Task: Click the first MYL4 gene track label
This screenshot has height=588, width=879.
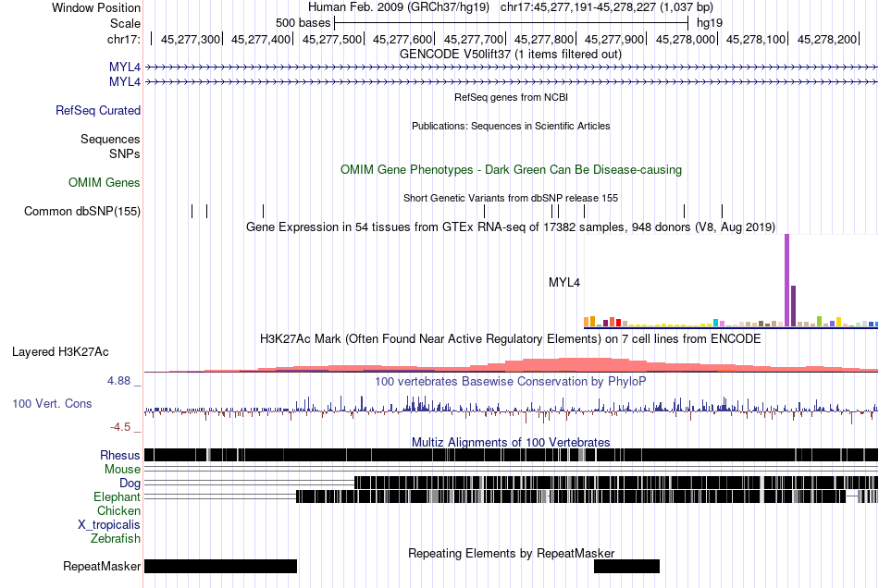Action: pyautogui.click(x=125, y=67)
